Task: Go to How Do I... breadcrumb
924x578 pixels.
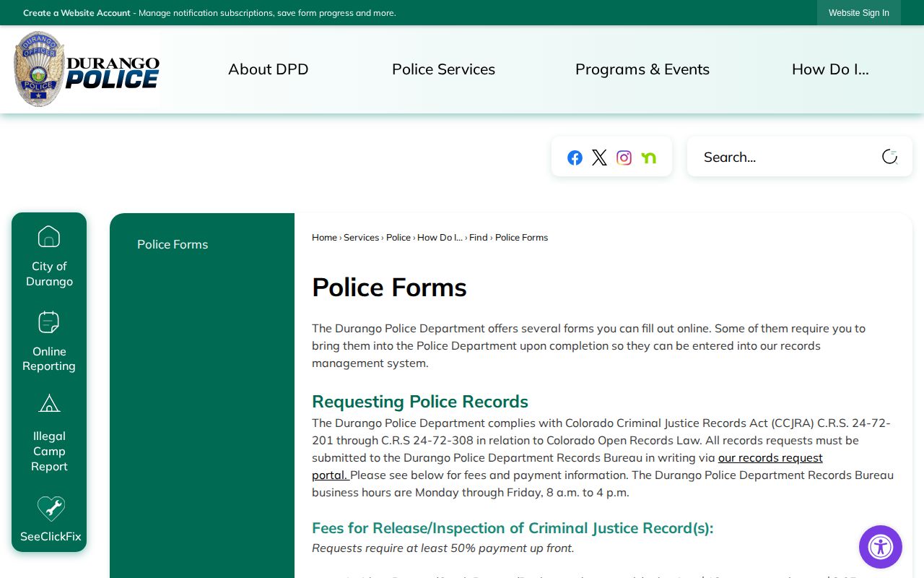Action: click(x=440, y=237)
